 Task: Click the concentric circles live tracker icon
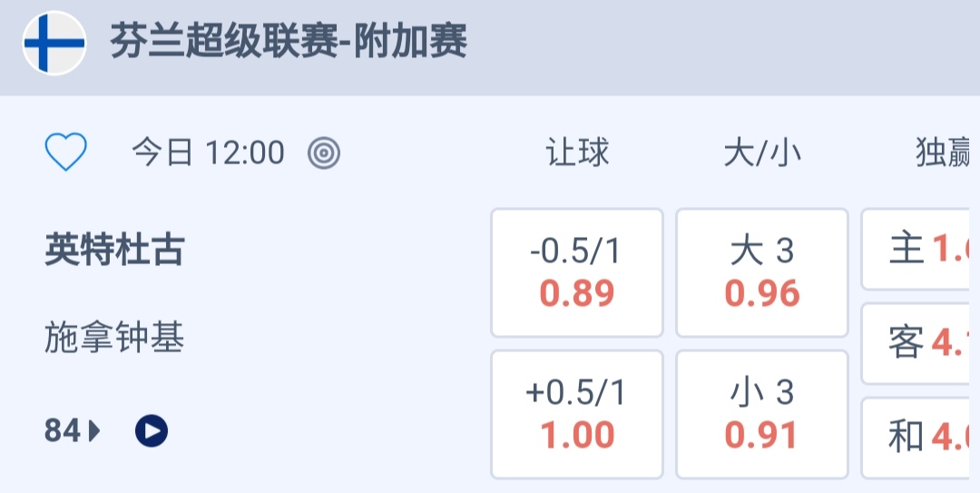click(x=324, y=153)
